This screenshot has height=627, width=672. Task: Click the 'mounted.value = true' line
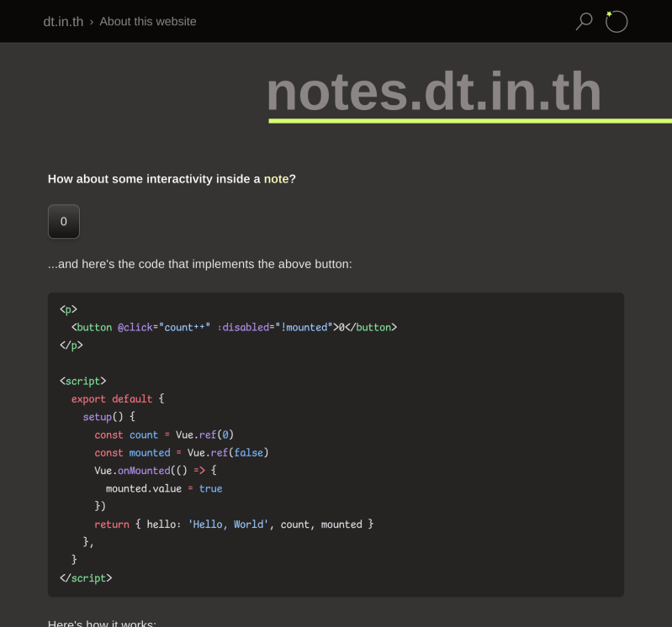(164, 488)
